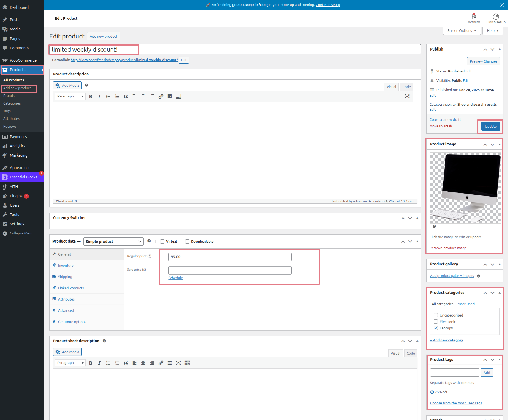Click the Bold icon in product description toolbar
The width and height of the screenshot is (508, 420).
click(x=91, y=96)
